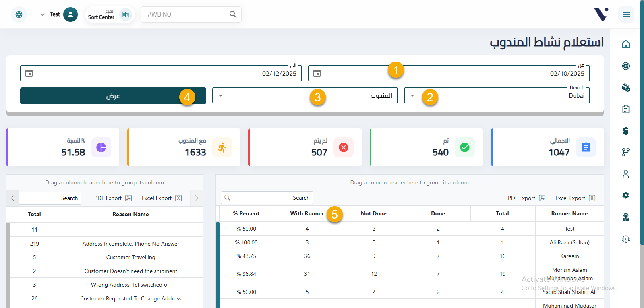The width and height of the screenshot is (644, 308).
Task: Open the clipboard reports sidebar icon
Action: (625, 109)
